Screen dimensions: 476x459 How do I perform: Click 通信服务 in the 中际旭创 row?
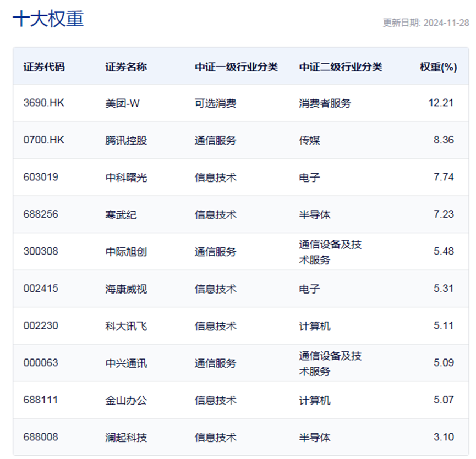[215, 252]
